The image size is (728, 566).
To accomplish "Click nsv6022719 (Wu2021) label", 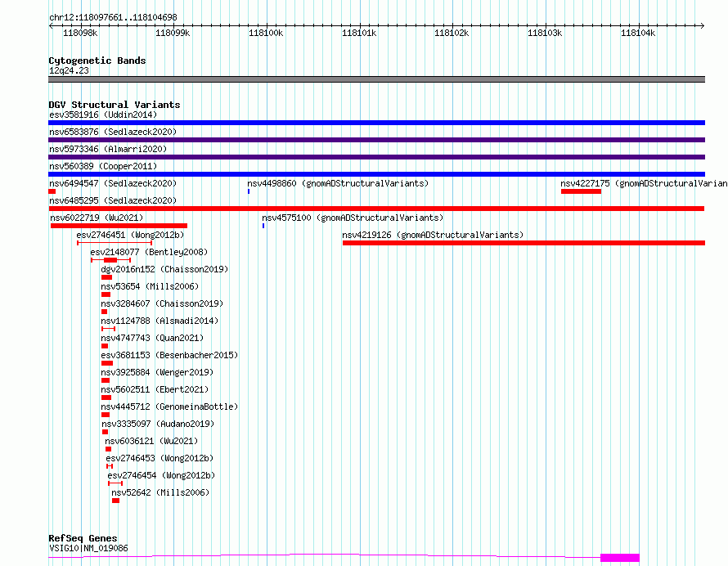I will point(97,218).
